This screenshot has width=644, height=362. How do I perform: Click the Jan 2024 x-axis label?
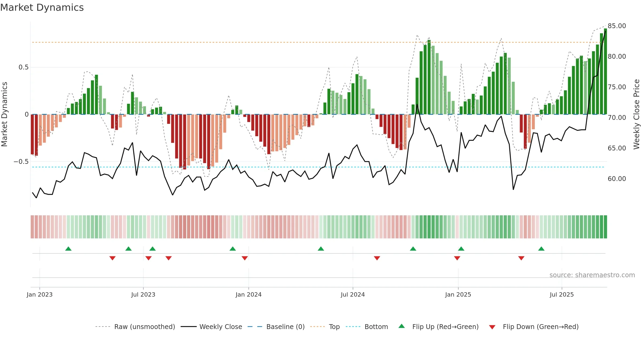(x=249, y=294)
